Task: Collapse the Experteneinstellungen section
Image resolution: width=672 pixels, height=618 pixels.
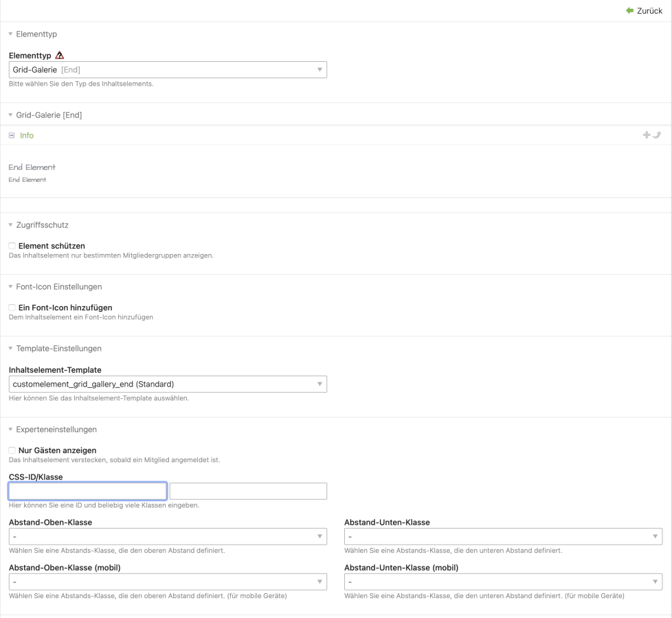Action: pos(52,429)
